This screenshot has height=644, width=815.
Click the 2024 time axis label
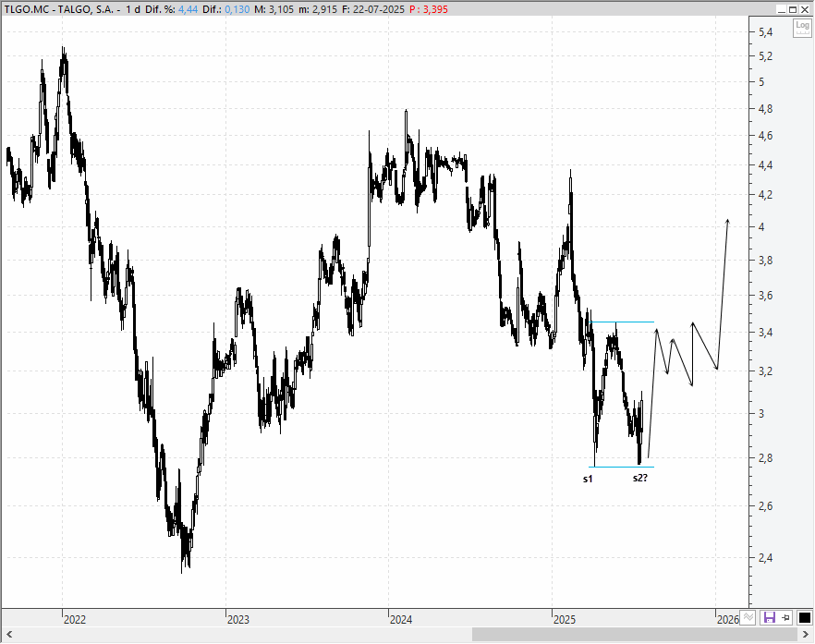coord(401,620)
